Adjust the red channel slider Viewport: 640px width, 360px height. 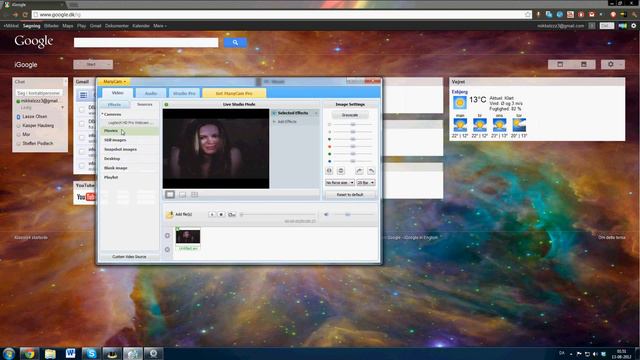pyautogui.click(x=353, y=147)
